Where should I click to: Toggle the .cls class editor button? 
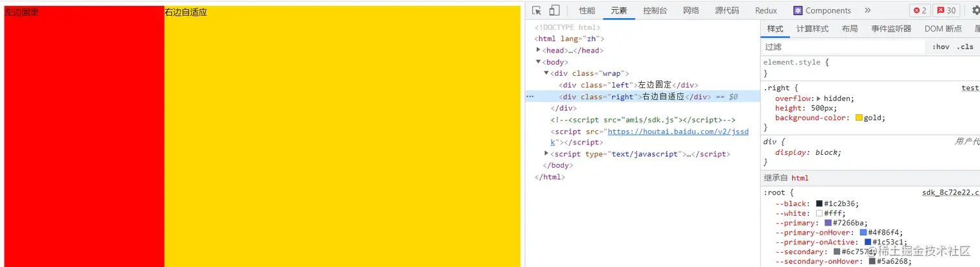(964, 47)
